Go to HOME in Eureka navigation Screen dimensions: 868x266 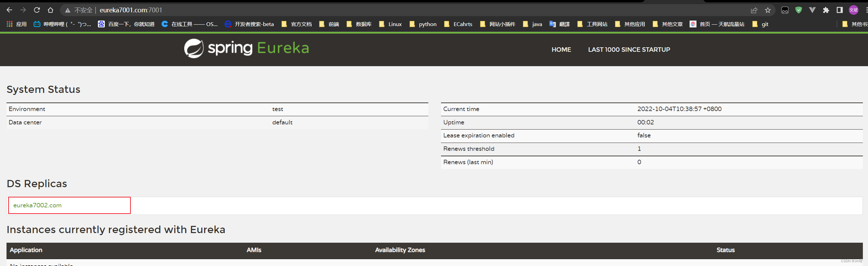[x=561, y=50]
